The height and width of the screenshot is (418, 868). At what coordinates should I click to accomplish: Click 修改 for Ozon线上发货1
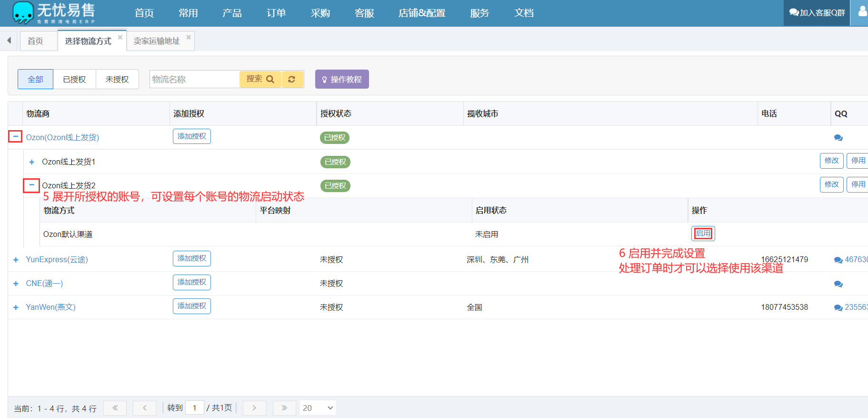coord(832,161)
